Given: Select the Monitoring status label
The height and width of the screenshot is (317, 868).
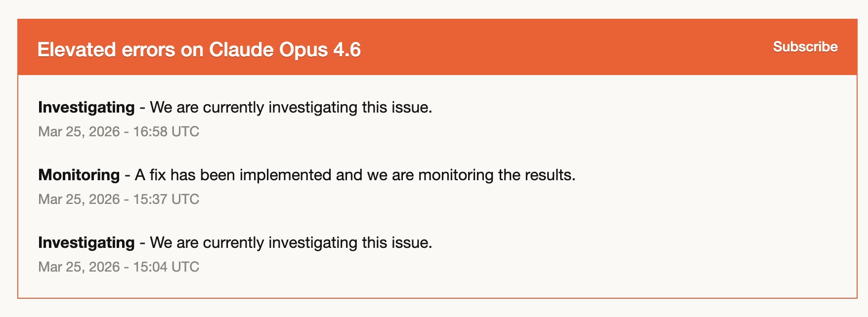Looking at the screenshot, I should (x=78, y=175).
